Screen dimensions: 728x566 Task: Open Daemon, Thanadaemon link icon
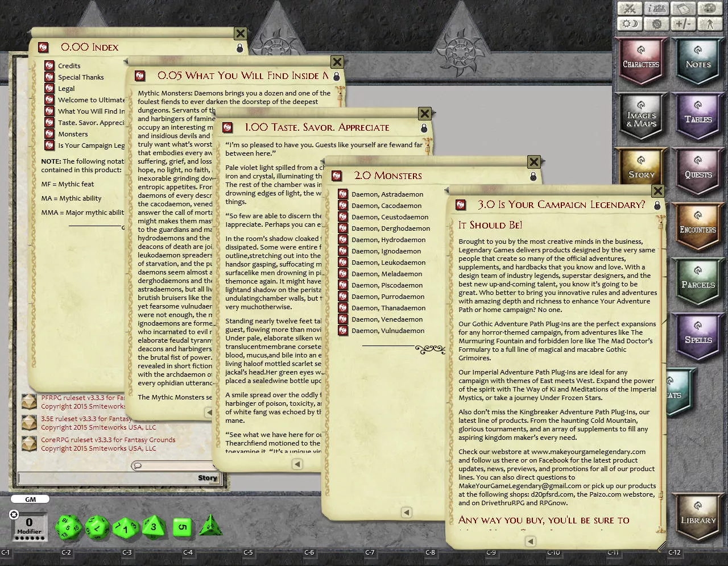tap(342, 307)
